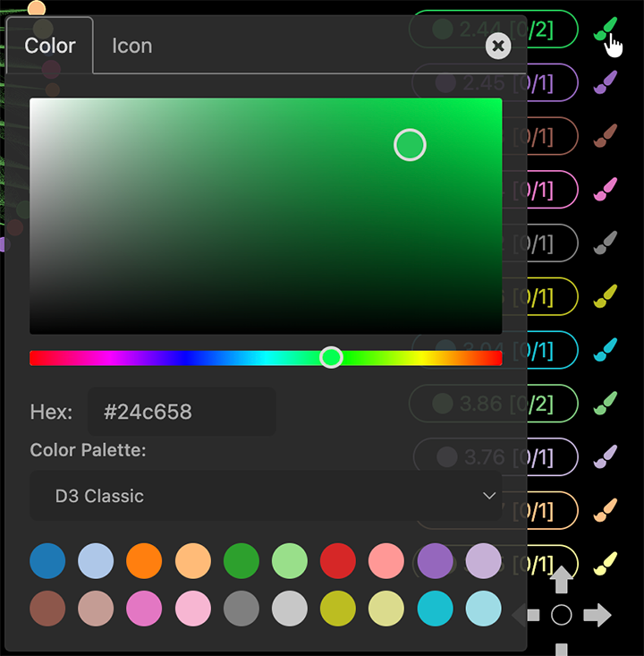The image size is (644, 656).
Task: Close the color picker popup
Action: (x=498, y=46)
